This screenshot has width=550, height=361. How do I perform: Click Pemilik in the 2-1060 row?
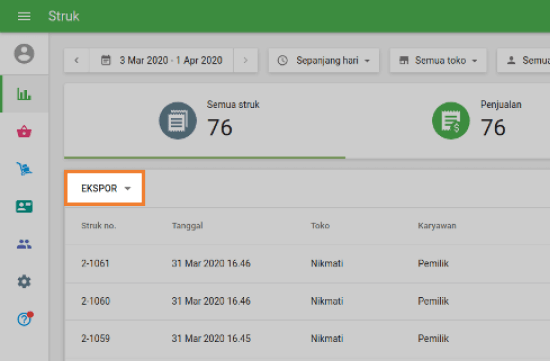tap(433, 301)
